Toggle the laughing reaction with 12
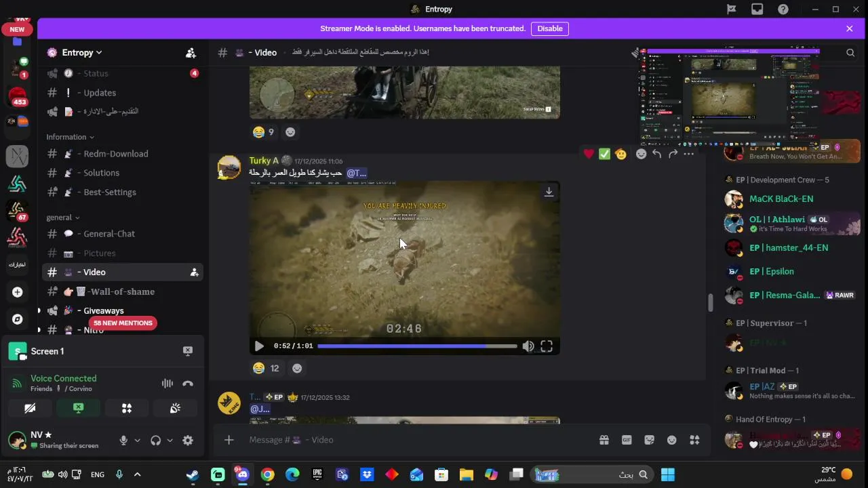This screenshot has height=488, width=868. [x=266, y=368]
